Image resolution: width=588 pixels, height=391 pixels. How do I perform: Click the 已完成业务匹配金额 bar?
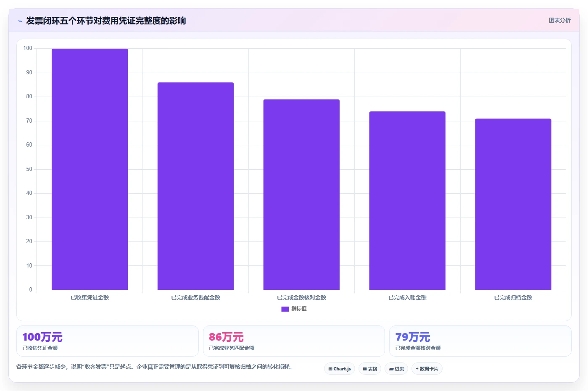tap(195, 186)
